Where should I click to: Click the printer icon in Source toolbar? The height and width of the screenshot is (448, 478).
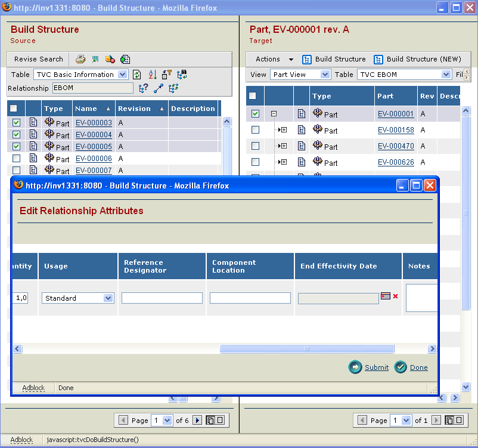pos(80,59)
